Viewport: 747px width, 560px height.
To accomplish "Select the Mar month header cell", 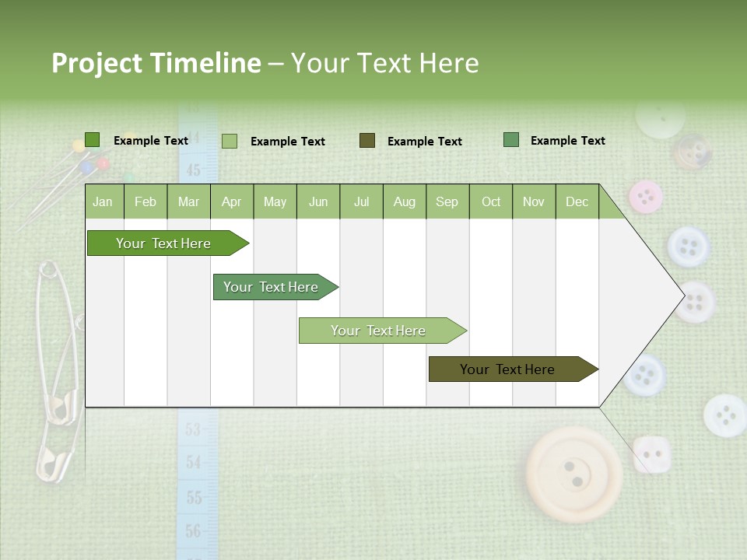I will [188, 201].
